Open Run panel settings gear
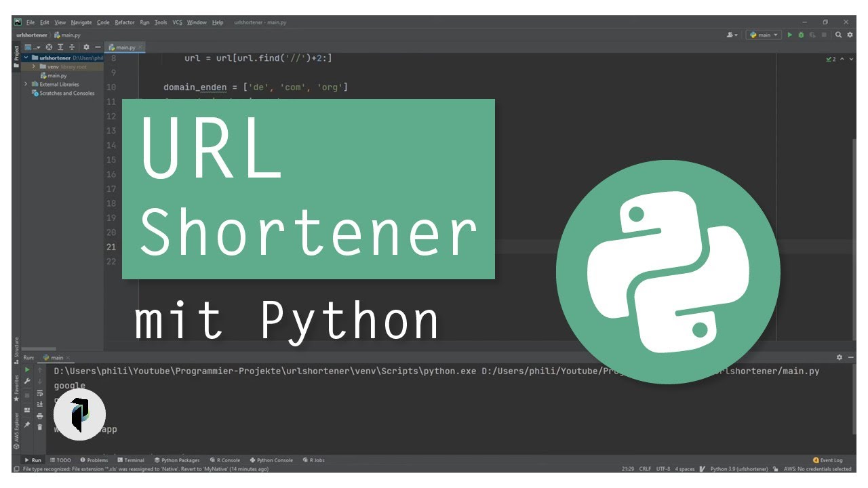Viewport: 868px width, 488px height. (x=839, y=357)
